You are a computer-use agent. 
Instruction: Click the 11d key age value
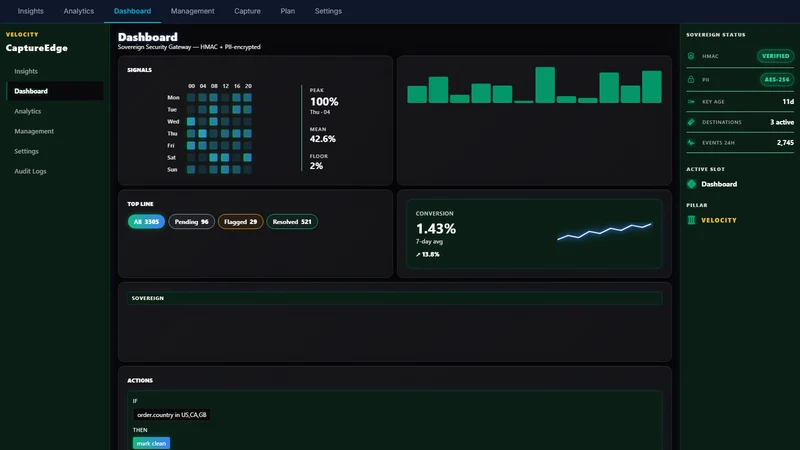[788, 102]
